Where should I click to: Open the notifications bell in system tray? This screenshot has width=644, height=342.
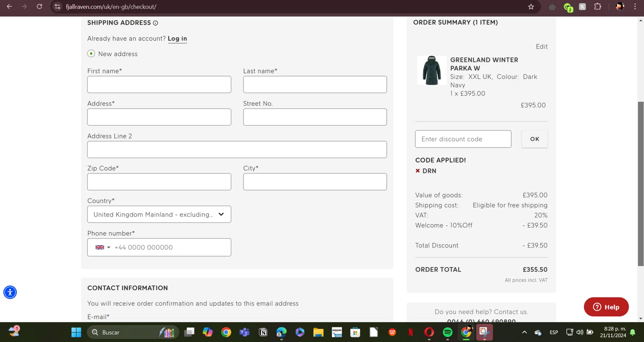tap(632, 332)
